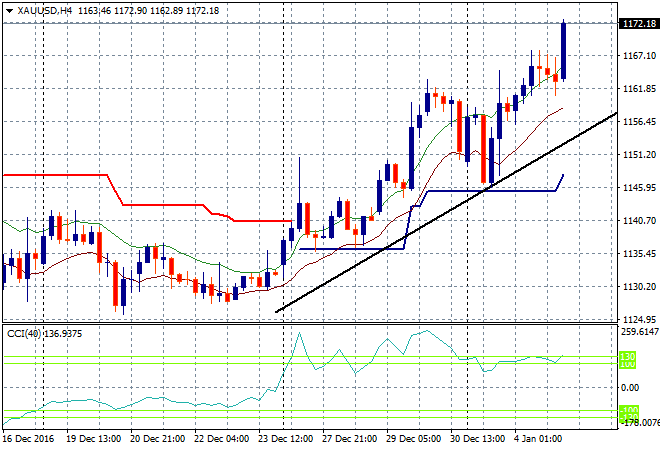Click the current price label 1172.18
The height and width of the screenshot is (450, 660).
point(639,24)
